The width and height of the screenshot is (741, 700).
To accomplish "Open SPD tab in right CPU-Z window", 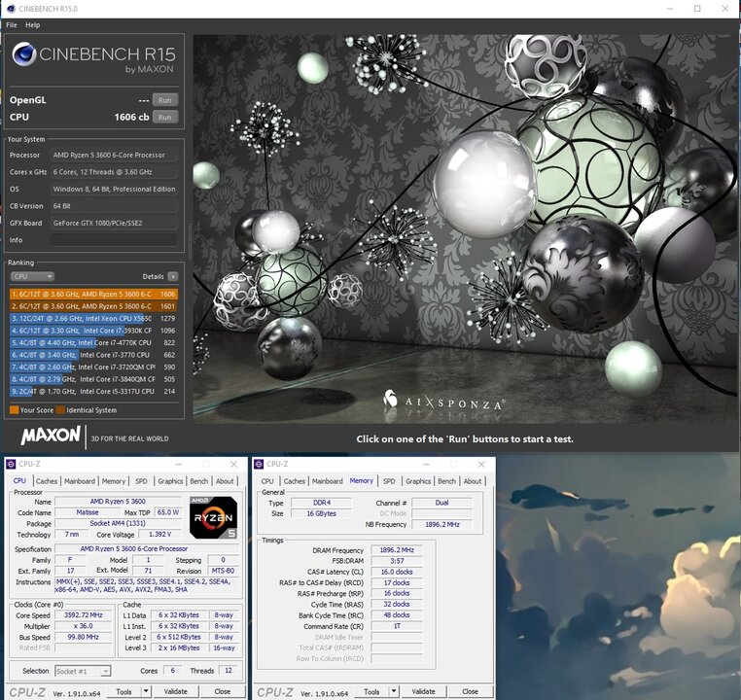I will [389, 481].
